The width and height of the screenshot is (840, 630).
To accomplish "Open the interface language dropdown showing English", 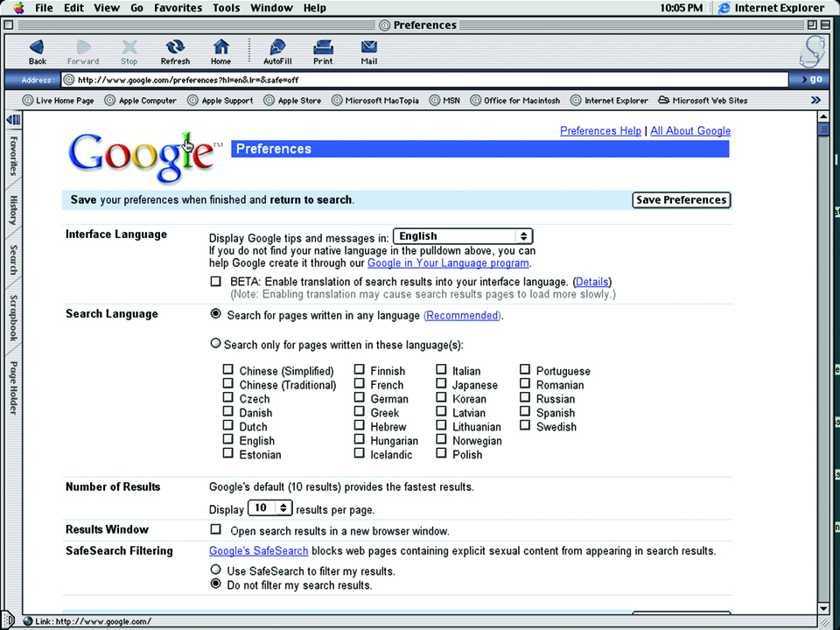I will tap(463, 236).
